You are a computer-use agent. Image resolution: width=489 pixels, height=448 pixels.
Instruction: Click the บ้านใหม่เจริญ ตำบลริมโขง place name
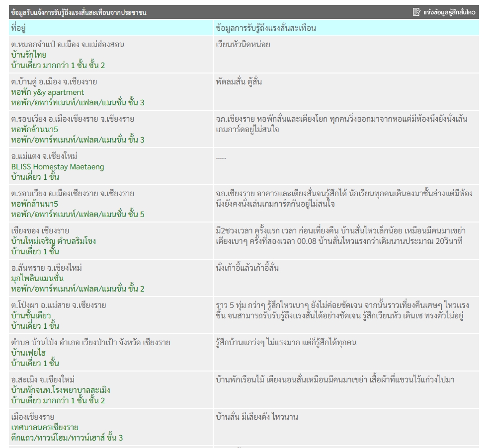(53, 241)
